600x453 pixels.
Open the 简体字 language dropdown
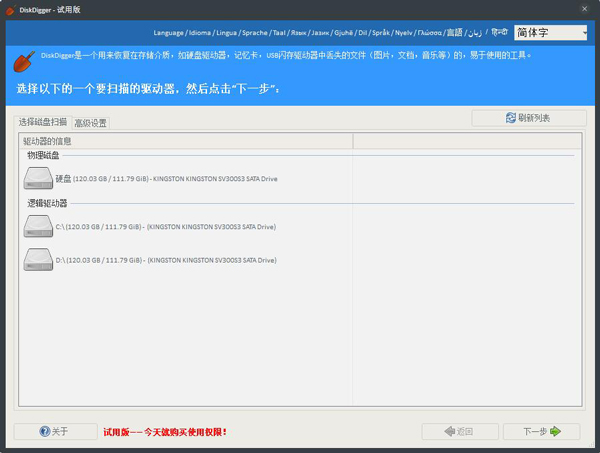[x=551, y=33]
